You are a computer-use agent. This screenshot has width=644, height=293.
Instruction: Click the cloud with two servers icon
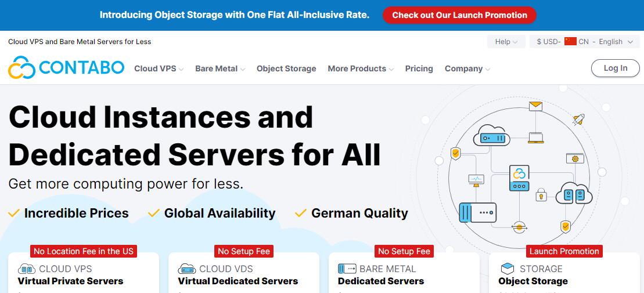click(574, 193)
